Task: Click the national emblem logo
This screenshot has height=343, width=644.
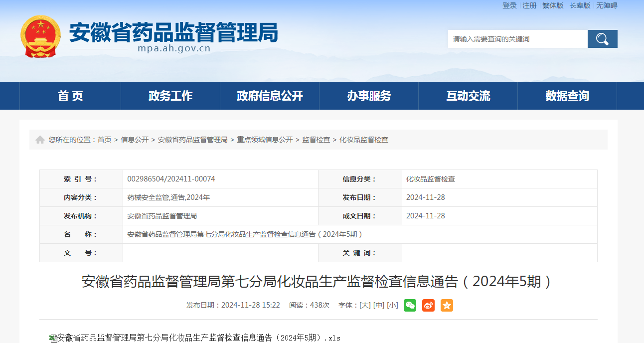Action: (40, 36)
